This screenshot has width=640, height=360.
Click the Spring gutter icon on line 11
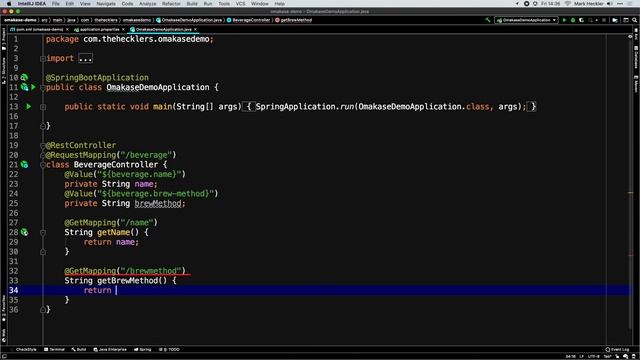(x=24, y=87)
